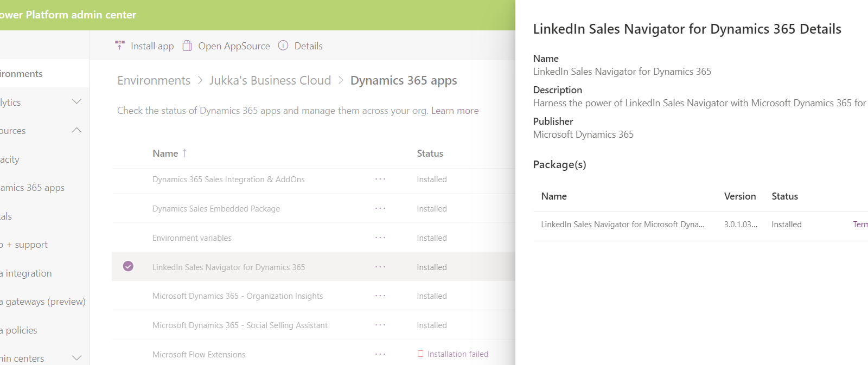Image resolution: width=868 pixels, height=365 pixels.
Task: Open Capacity in the sidebar
Action: click(10, 159)
